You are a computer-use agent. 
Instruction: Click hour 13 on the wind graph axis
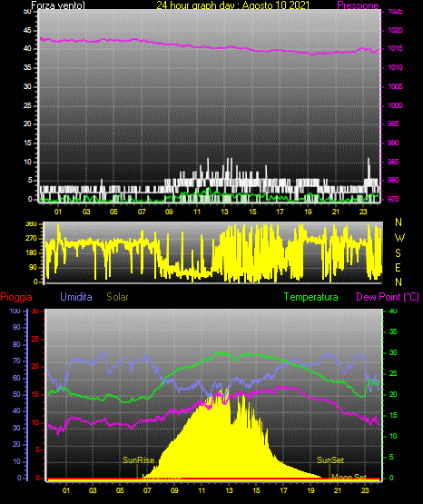click(224, 212)
